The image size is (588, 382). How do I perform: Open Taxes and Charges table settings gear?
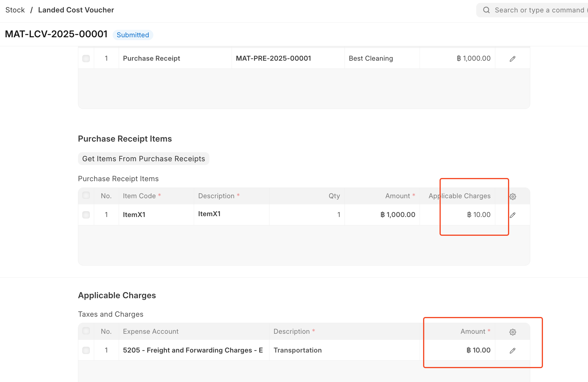[x=513, y=332]
